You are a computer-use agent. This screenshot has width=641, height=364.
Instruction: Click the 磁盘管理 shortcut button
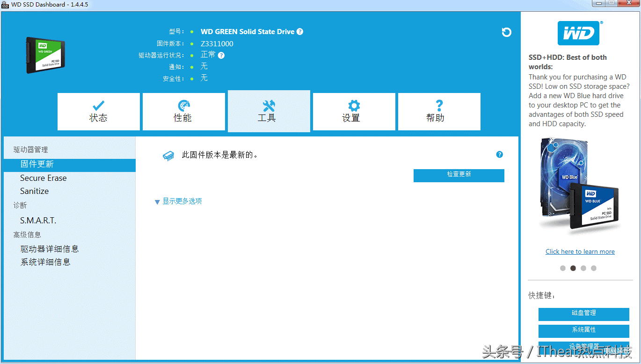[x=584, y=314]
